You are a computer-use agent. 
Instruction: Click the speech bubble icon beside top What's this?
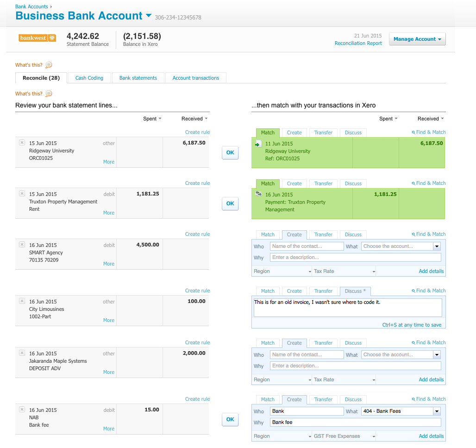[x=49, y=65]
